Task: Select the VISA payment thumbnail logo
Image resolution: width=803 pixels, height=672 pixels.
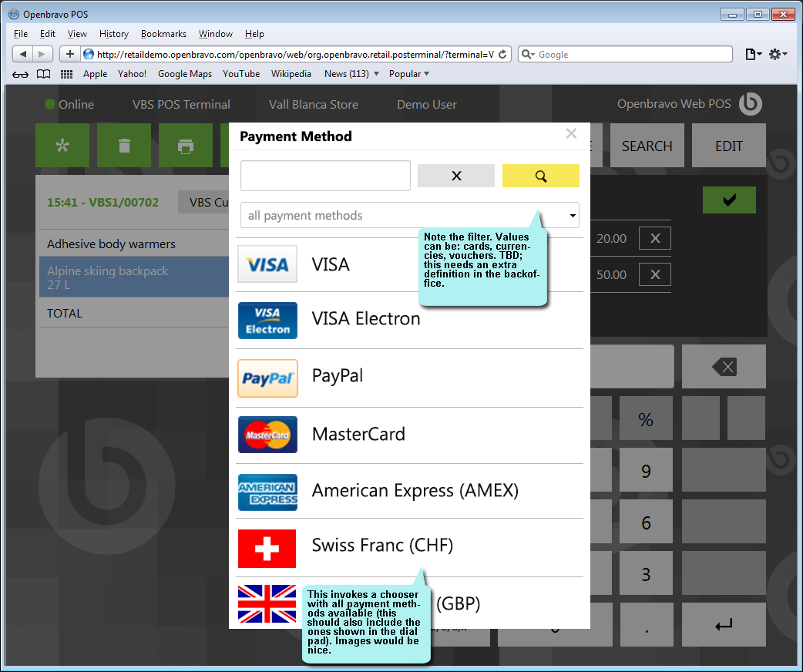Action: click(267, 264)
